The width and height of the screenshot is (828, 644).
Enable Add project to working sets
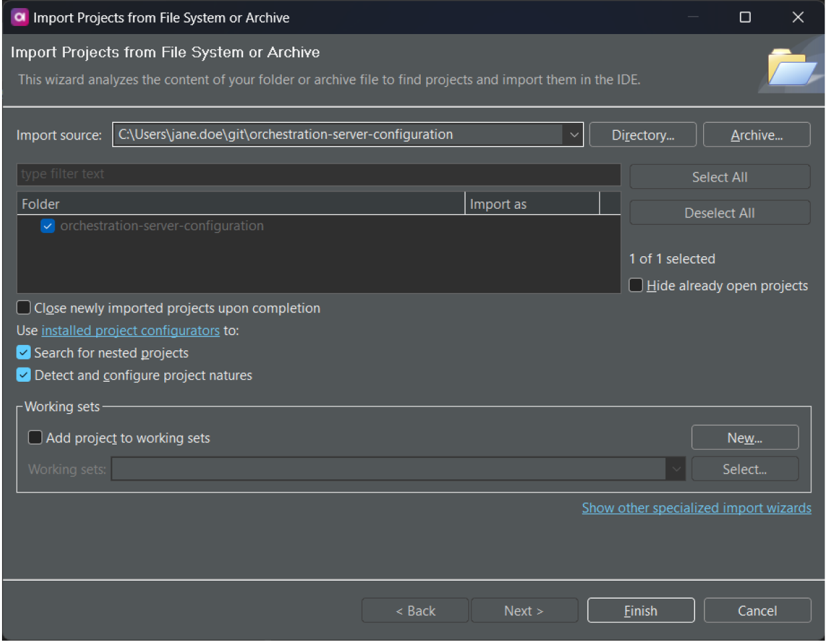coord(35,438)
